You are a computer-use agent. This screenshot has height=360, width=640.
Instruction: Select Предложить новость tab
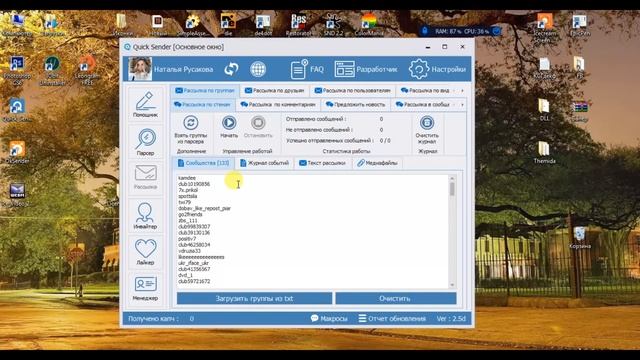coord(355,104)
